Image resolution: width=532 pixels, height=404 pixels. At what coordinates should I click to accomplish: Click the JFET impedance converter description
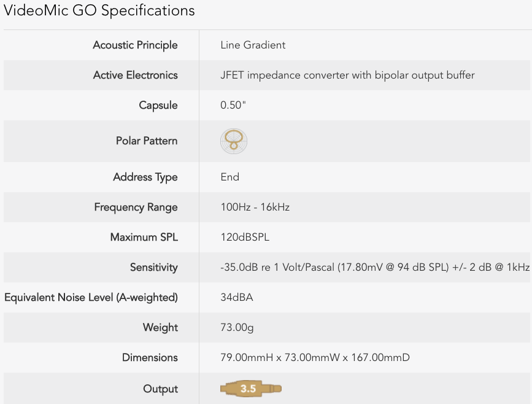347,75
